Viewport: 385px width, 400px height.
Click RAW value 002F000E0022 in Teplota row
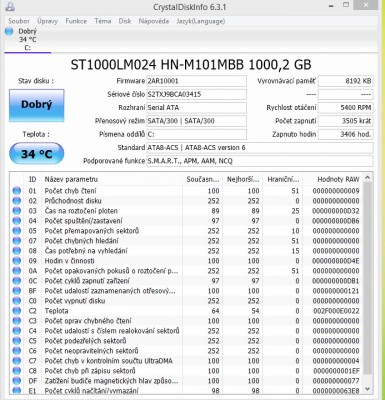336,311
